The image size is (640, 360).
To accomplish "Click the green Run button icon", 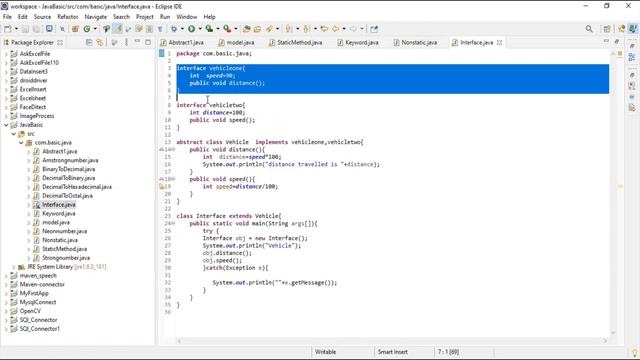I will [191, 29].
